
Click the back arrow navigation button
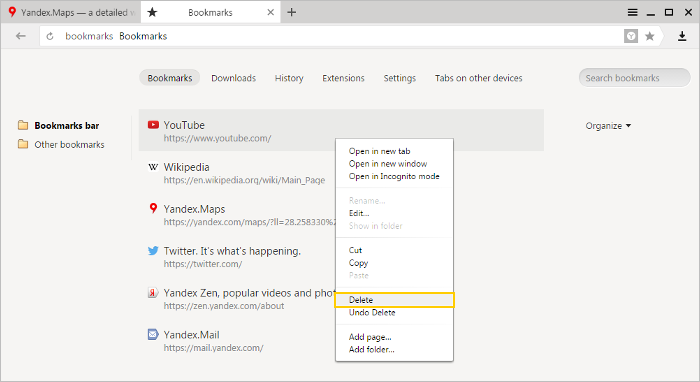[x=21, y=36]
